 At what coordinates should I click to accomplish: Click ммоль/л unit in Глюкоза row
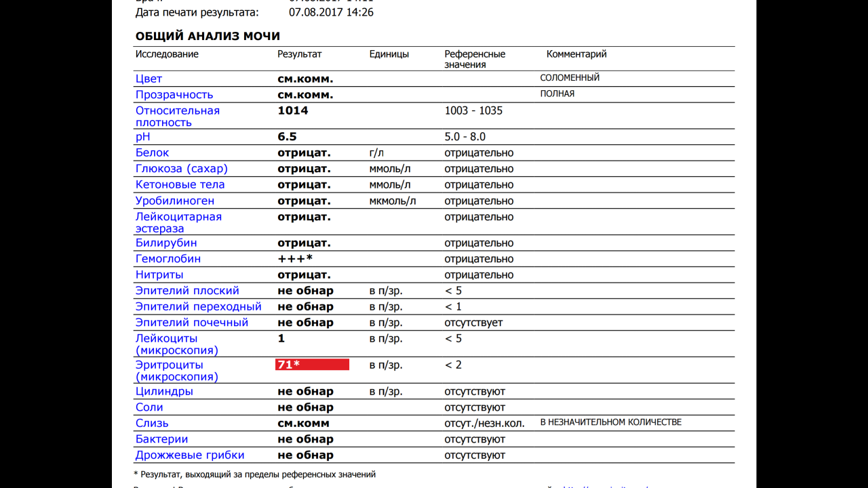coord(390,169)
